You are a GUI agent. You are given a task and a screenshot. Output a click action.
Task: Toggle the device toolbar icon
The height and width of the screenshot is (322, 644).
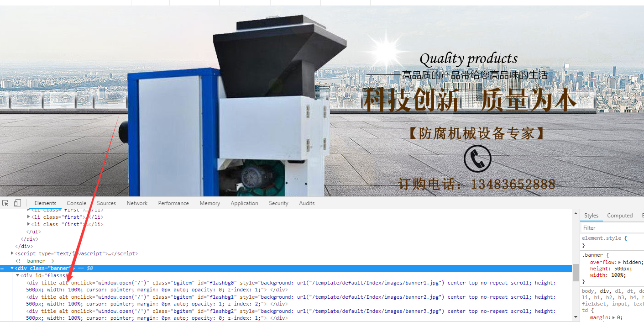tap(17, 203)
